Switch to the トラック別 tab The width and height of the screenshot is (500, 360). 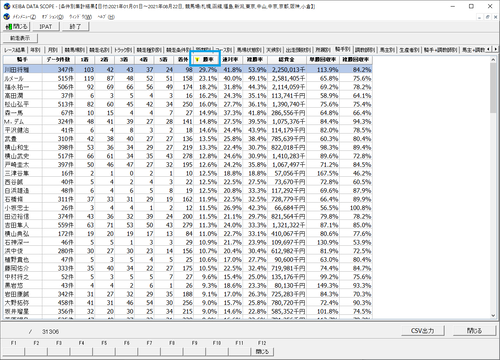pos(123,50)
